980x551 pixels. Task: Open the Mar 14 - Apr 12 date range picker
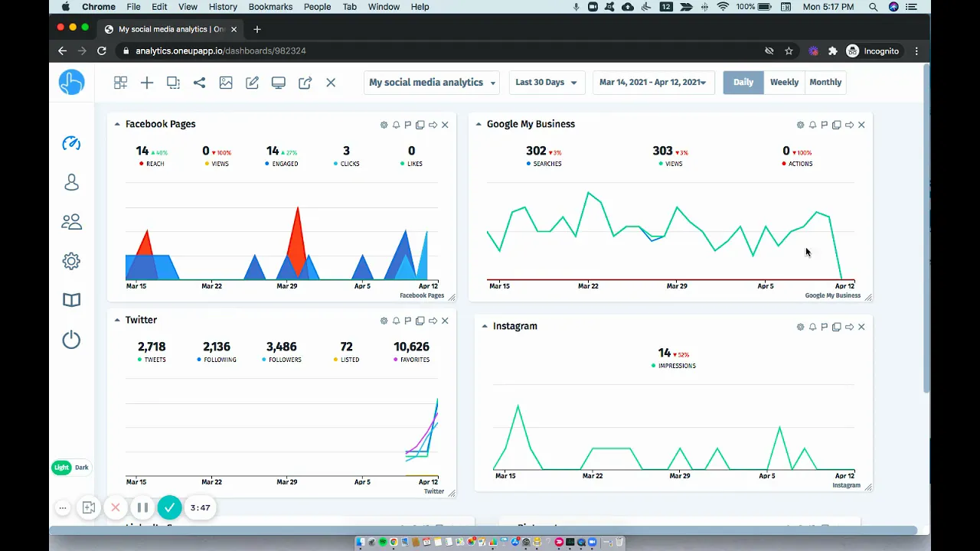[653, 83]
